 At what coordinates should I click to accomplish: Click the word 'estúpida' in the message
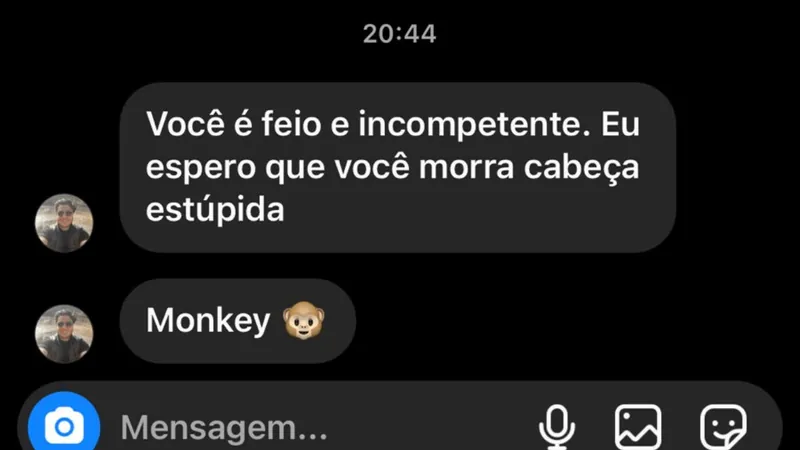215,210
